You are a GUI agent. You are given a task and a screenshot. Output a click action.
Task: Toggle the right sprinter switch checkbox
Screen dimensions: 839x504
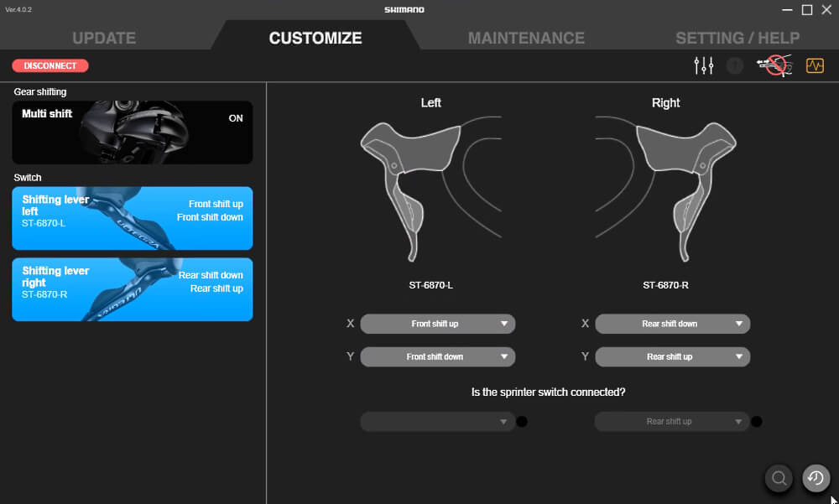click(757, 422)
